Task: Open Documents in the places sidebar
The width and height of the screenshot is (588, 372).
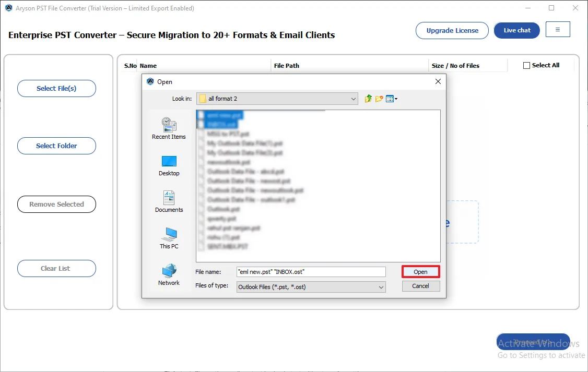Action: tap(169, 201)
